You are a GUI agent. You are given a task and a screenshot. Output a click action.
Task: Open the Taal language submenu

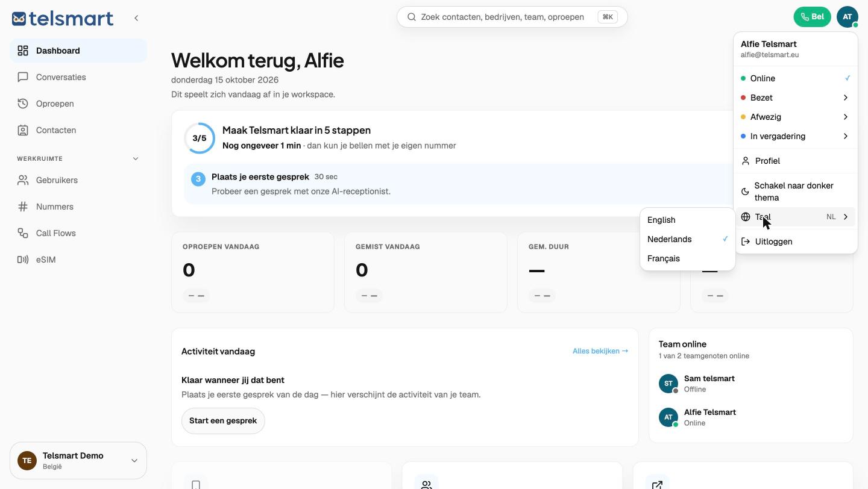(x=796, y=217)
